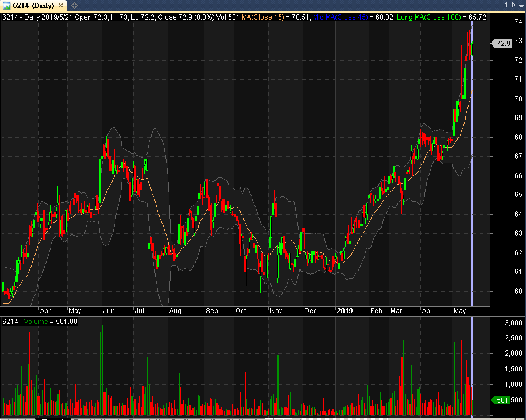Click the price label 72.9 marker
Image resolution: width=526 pixels, height=420 pixels.
501,43
